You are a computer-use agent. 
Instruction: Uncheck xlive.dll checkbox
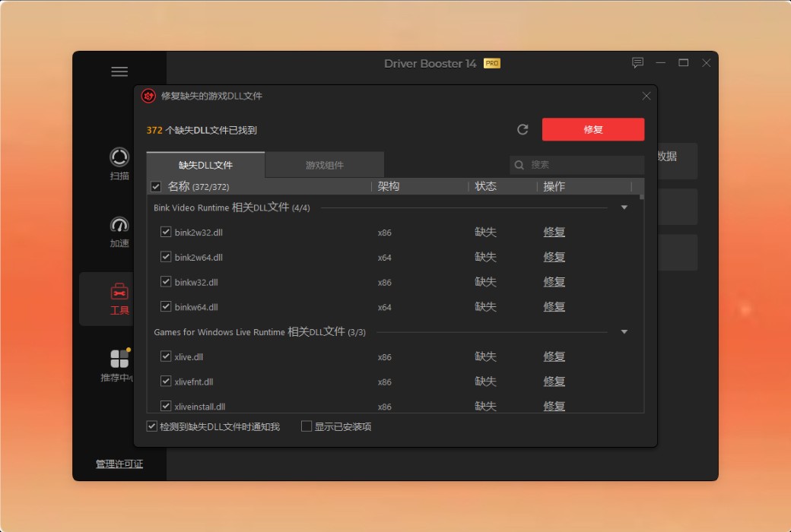(166, 356)
